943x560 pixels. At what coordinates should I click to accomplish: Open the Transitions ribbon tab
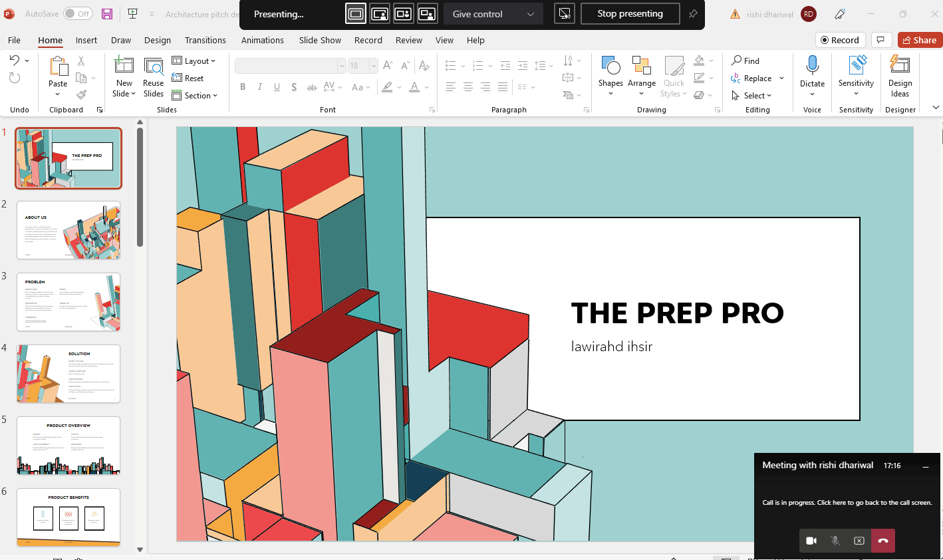205,40
